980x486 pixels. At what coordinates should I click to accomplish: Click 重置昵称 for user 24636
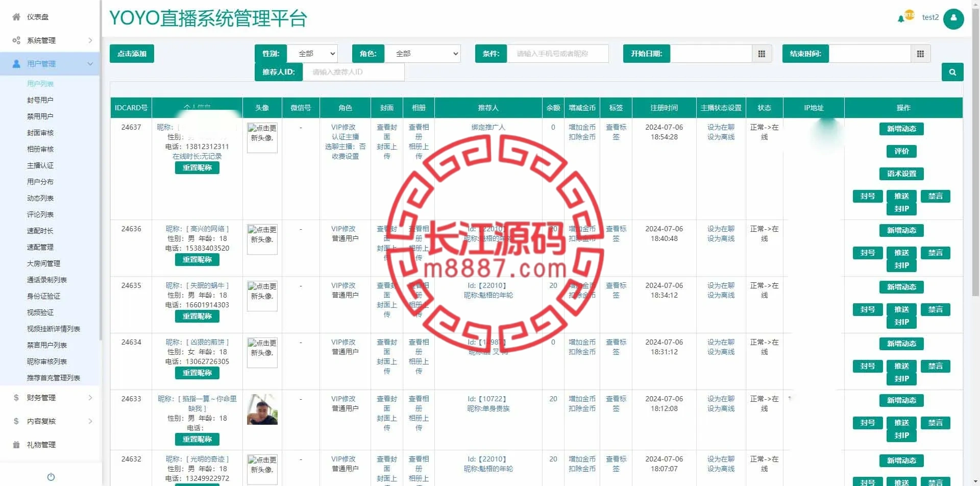click(x=197, y=260)
